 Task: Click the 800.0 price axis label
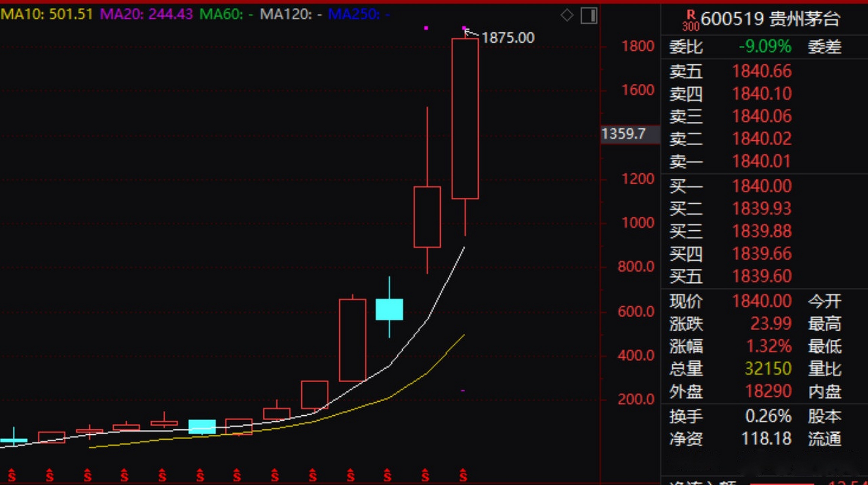pos(636,267)
